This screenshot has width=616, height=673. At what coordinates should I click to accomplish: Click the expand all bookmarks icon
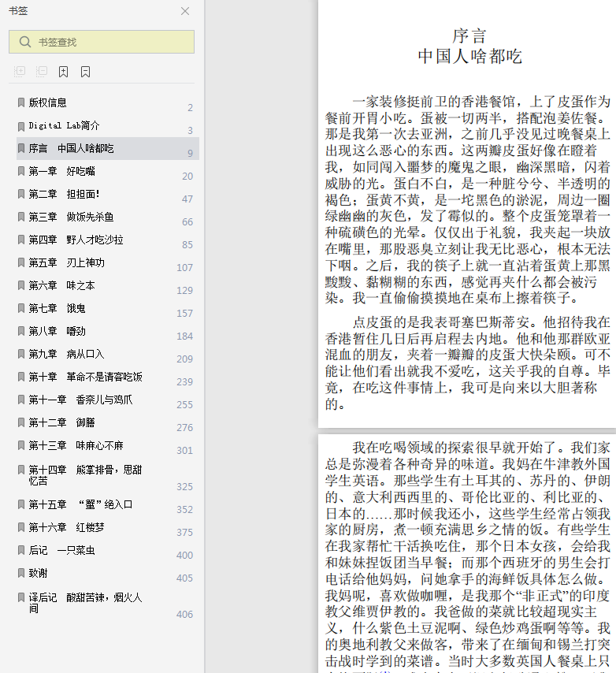coord(20,71)
